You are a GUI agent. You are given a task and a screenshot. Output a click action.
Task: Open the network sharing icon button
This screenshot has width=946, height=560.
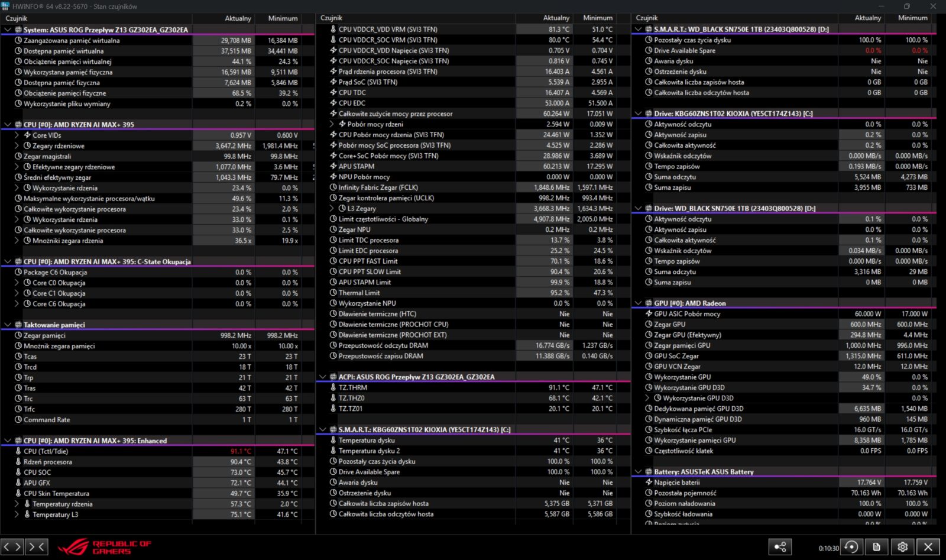(x=780, y=547)
